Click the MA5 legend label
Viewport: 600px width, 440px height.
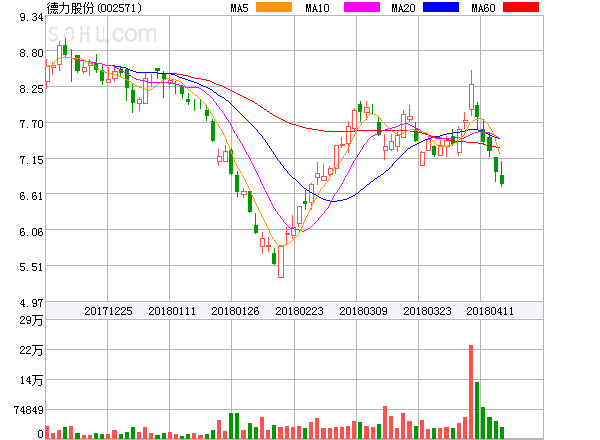240,8
